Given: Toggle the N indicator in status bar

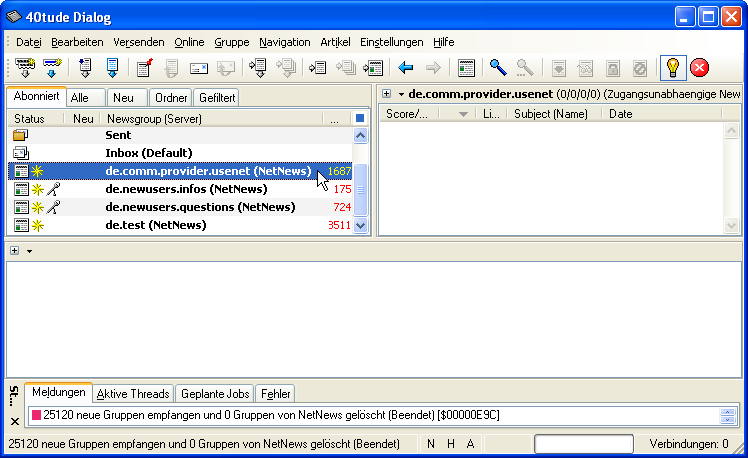Looking at the screenshot, I should [431, 443].
